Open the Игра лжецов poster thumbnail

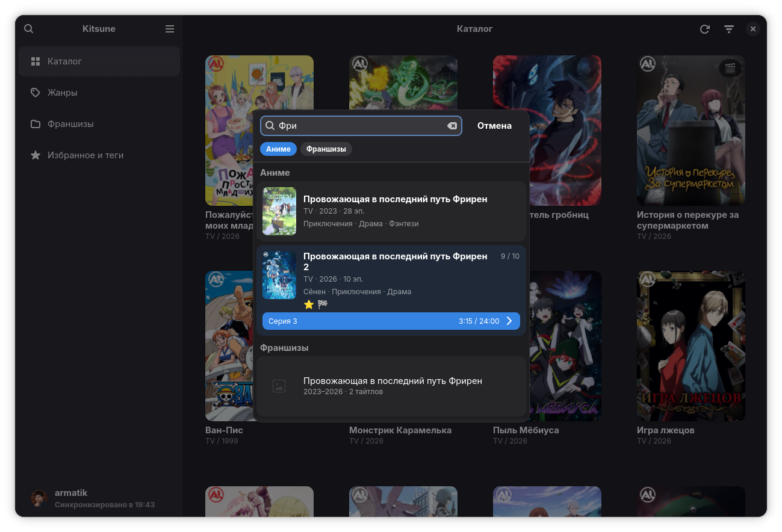(691, 346)
